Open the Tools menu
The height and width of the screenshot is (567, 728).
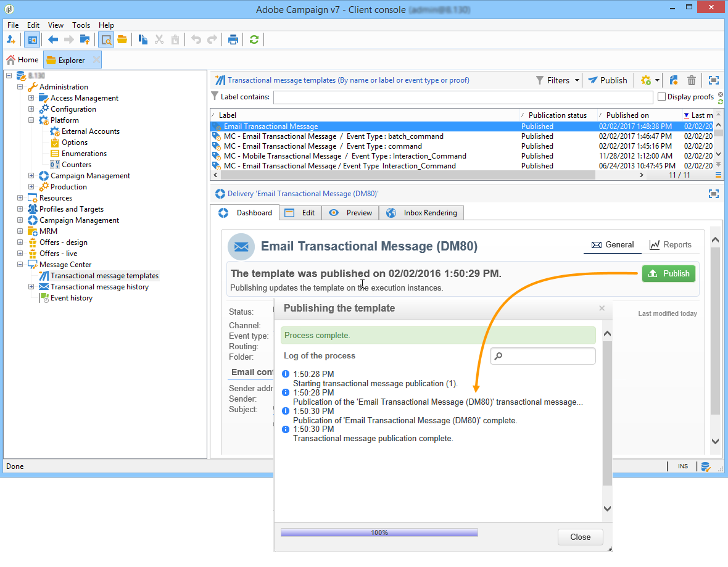coord(81,25)
